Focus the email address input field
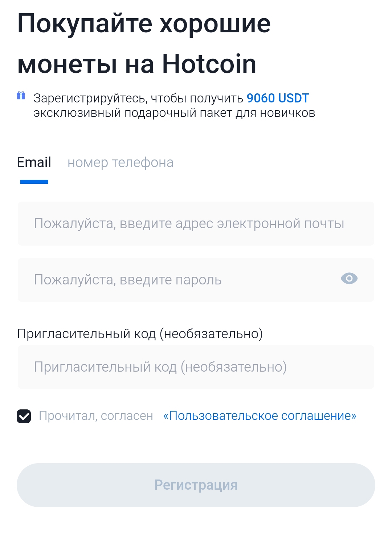 (196, 223)
